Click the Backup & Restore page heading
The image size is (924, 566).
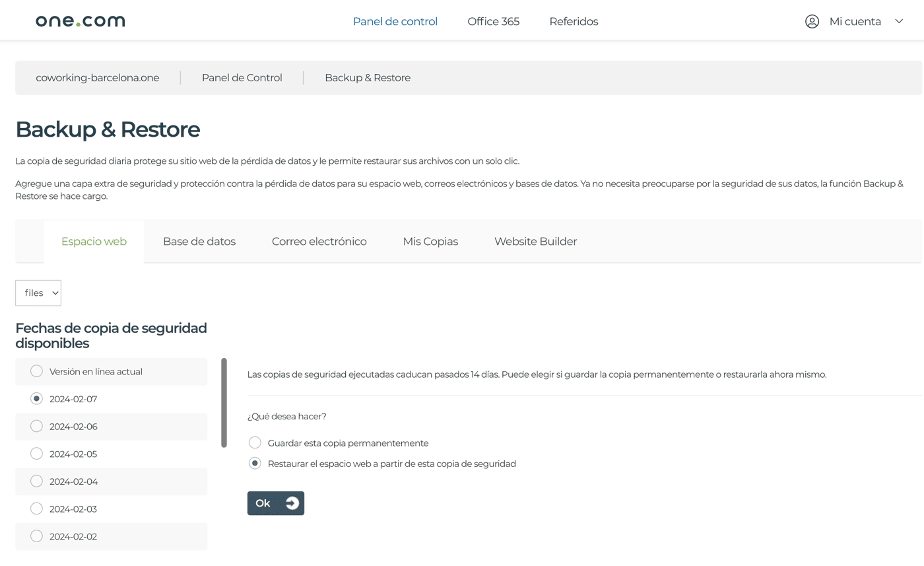[x=108, y=129]
